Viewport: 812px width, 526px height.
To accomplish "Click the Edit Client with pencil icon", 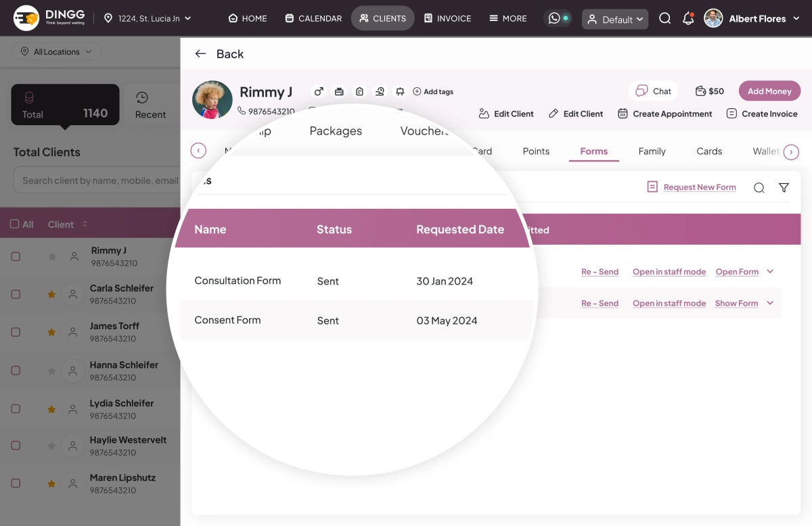I will [x=576, y=114].
